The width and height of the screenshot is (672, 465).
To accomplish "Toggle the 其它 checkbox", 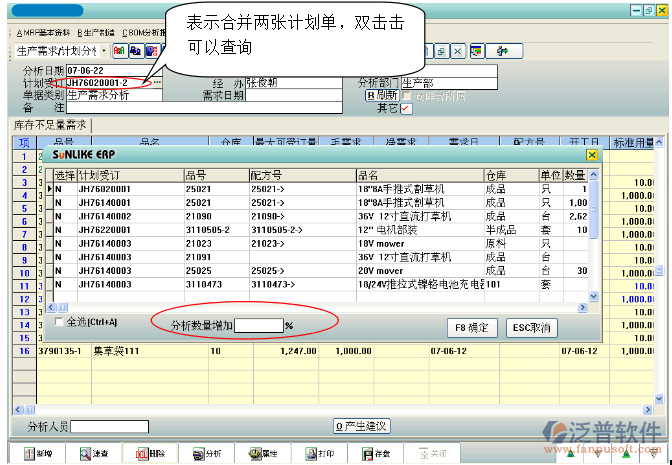I will pyautogui.click(x=406, y=108).
